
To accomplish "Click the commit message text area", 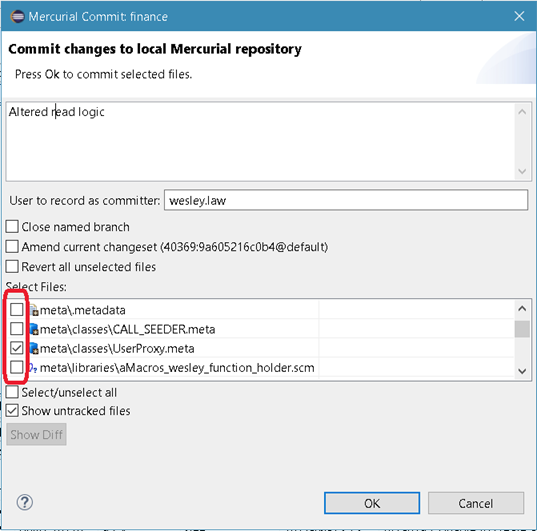I will [x=260, y=141].
